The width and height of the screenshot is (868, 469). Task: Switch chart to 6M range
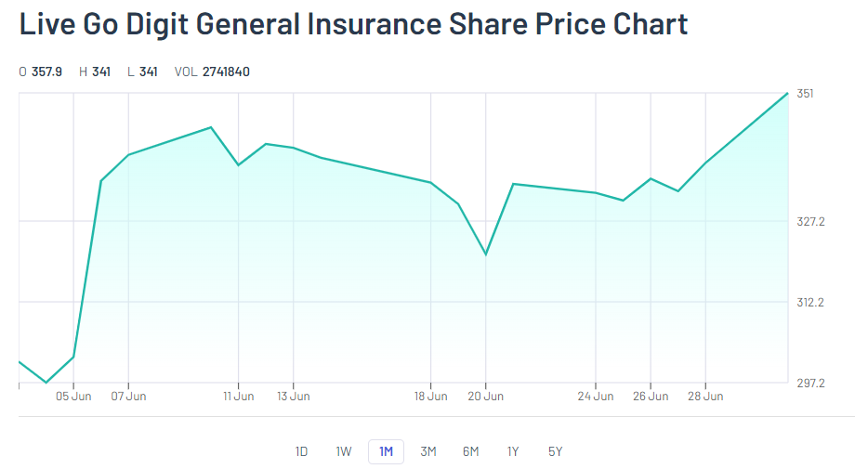click(470, 452)
